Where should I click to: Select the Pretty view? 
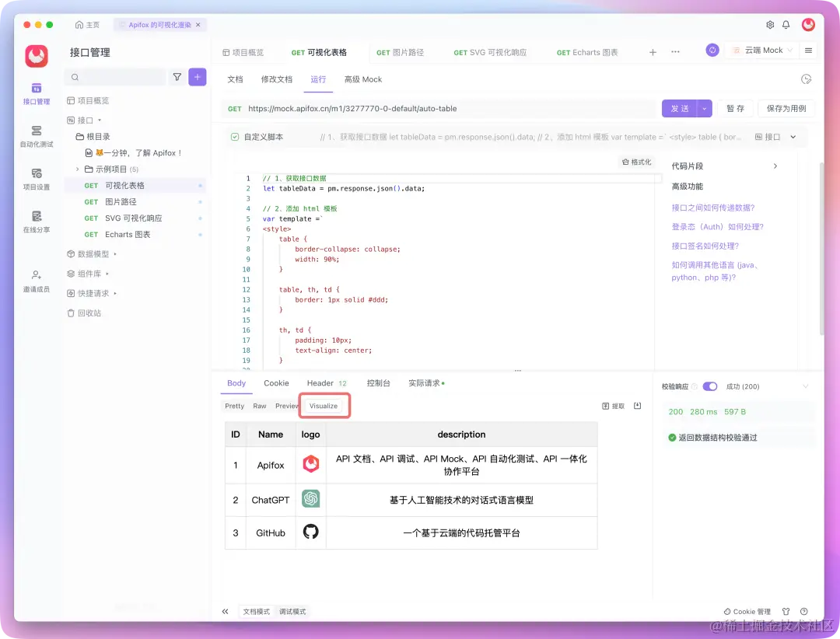[x=235, y=406]
